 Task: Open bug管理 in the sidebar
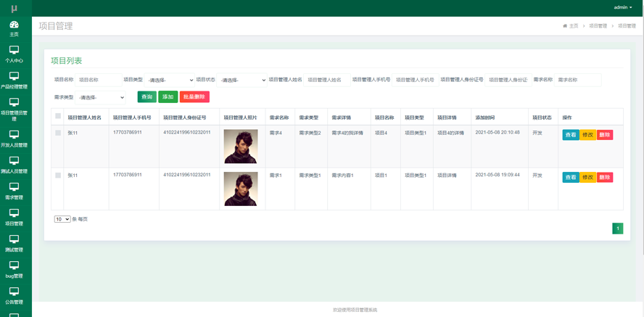pyautogui.click(x=14, y=269)
